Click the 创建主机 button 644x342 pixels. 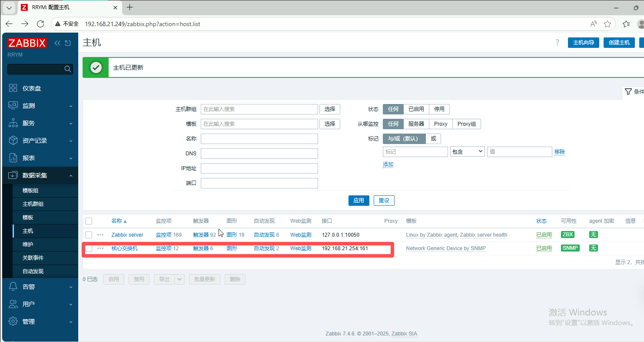click(x=619, y=43)
